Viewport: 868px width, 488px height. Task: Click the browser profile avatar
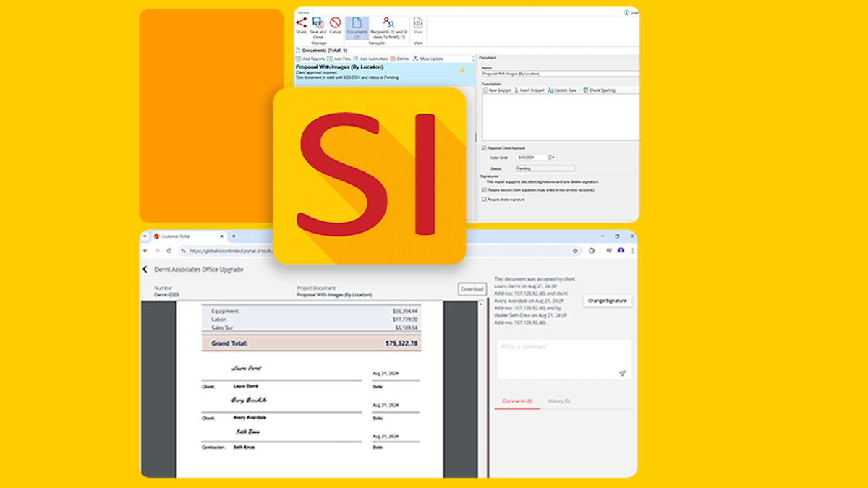point(621,250)
